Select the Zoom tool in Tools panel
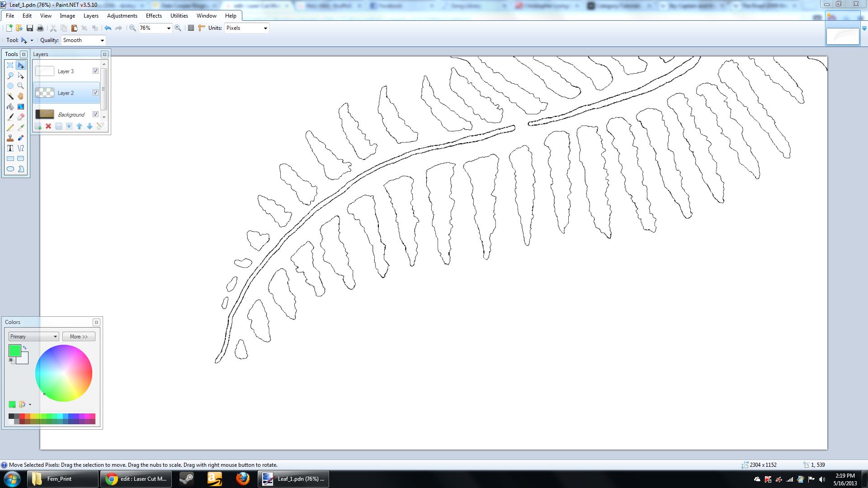868x488 pixels. tap(21, 86)
